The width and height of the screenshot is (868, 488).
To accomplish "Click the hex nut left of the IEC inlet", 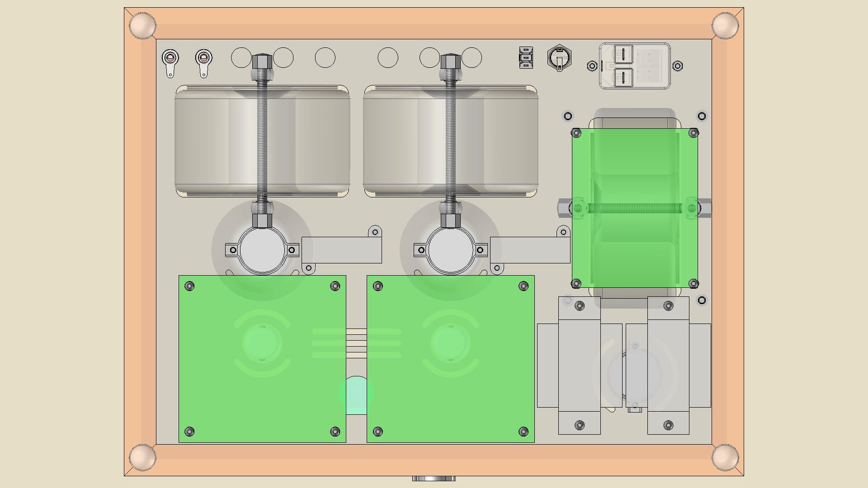I will tap(592, 66).
